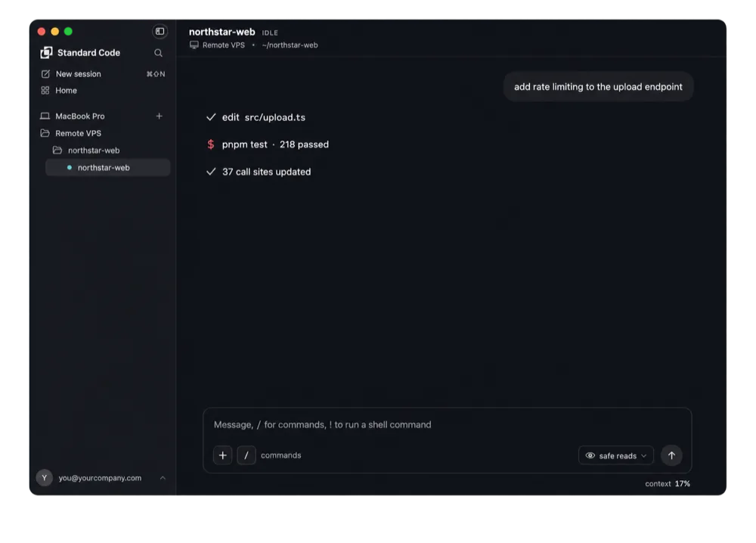The image size is (756, 543).
Task: Collapse the northstar-web folder
Action: [x=57, y=150]
